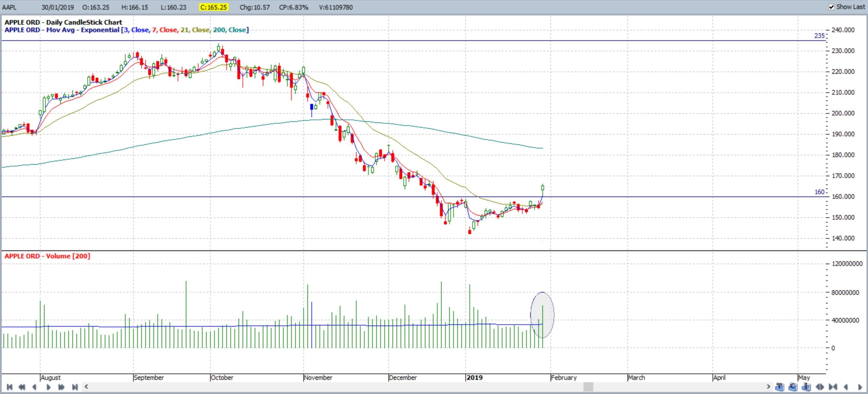Click the August label on the time axis
This screenshot has height=394, width=868.
pos(51,377)
